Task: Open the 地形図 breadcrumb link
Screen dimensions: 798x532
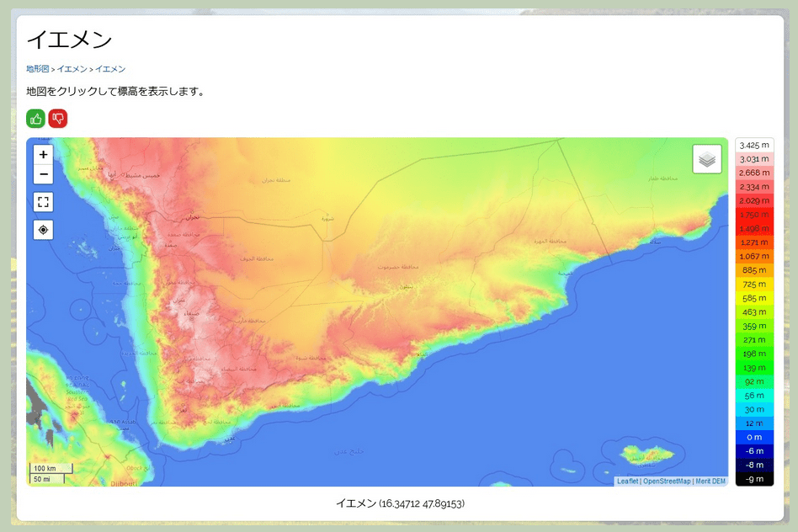Action: coord(37,69)
